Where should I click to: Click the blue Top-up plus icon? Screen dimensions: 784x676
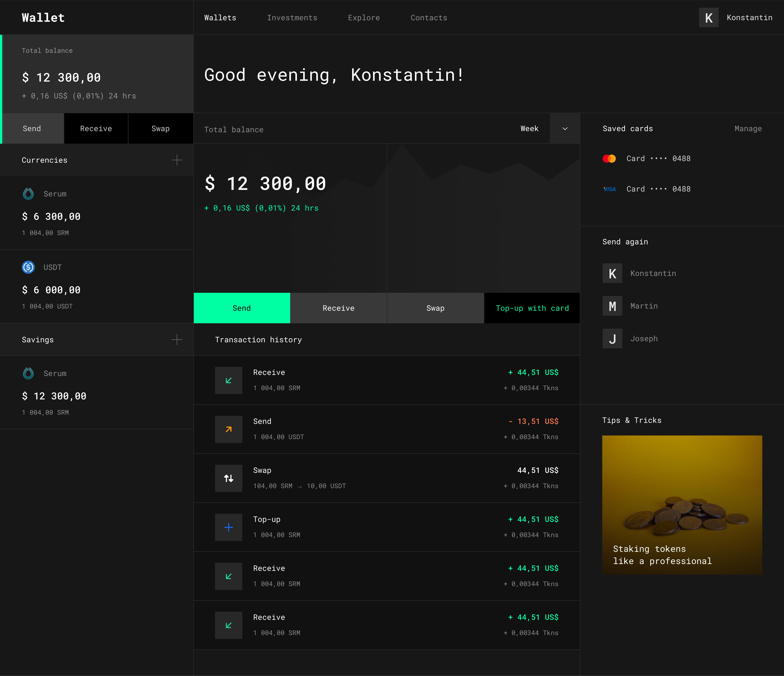click(x=229, y=527)
